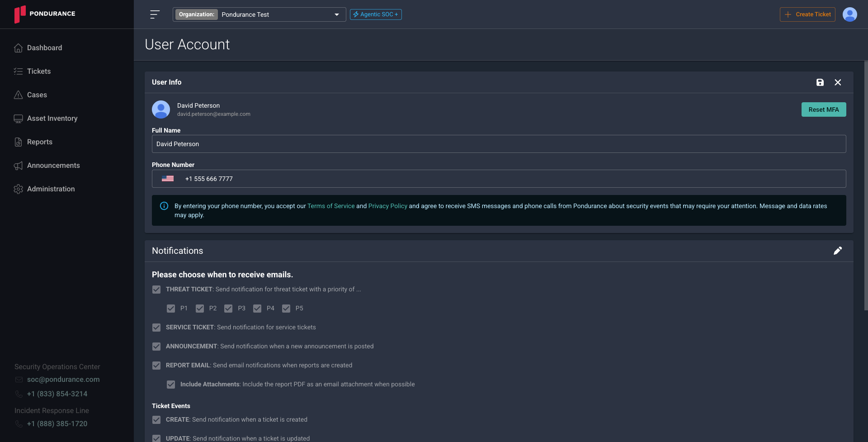Call the +1 (833) 854-3214 number

57,394
